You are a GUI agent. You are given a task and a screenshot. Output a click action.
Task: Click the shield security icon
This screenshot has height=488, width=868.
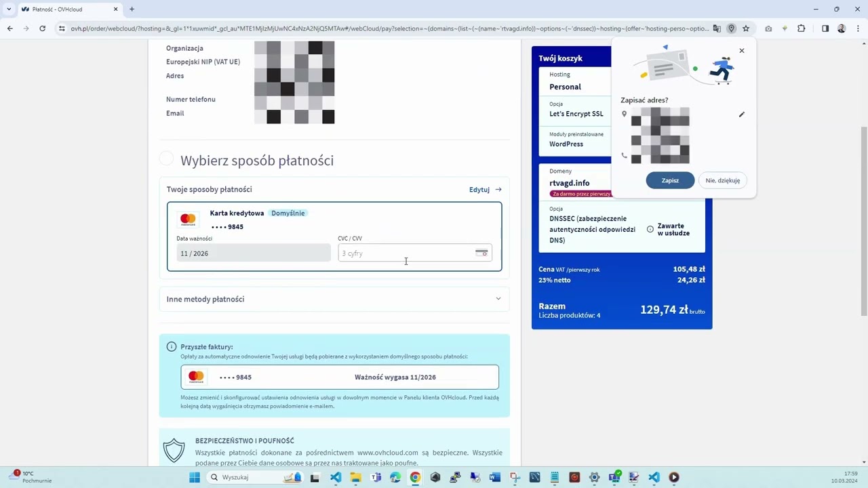(x=174, y=451)
